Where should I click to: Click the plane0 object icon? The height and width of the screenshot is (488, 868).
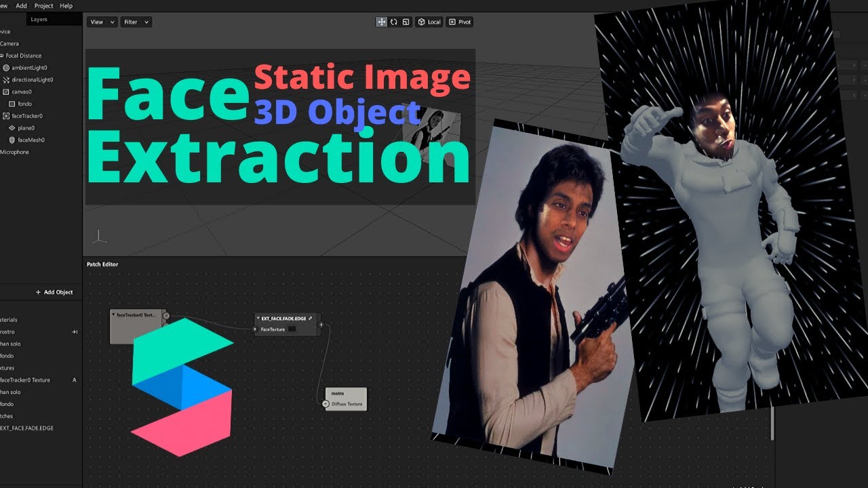tap(12, 128)
